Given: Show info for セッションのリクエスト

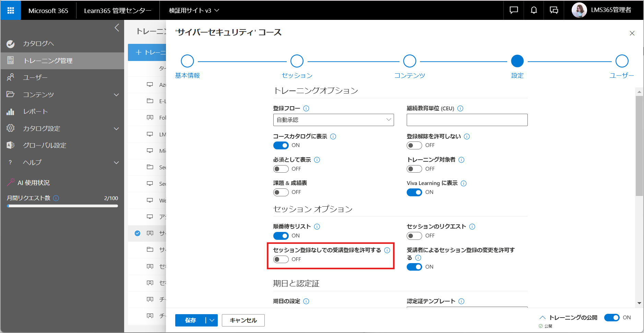Looking at the screenshot, I should [x=472, y=226].
